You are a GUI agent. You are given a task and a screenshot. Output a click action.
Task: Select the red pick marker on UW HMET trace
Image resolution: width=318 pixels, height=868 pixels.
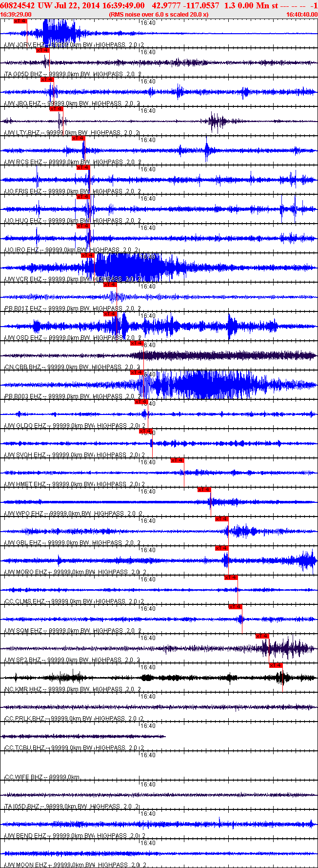point(177,460)
